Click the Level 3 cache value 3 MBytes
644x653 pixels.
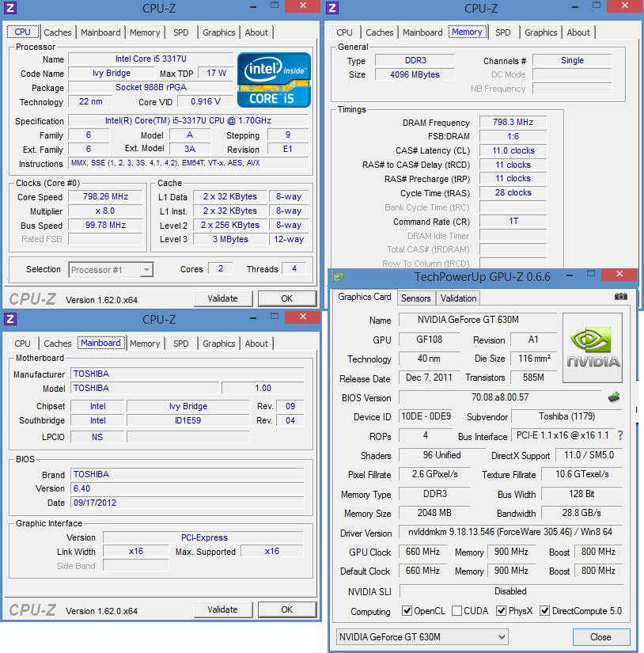pos(230,240)
